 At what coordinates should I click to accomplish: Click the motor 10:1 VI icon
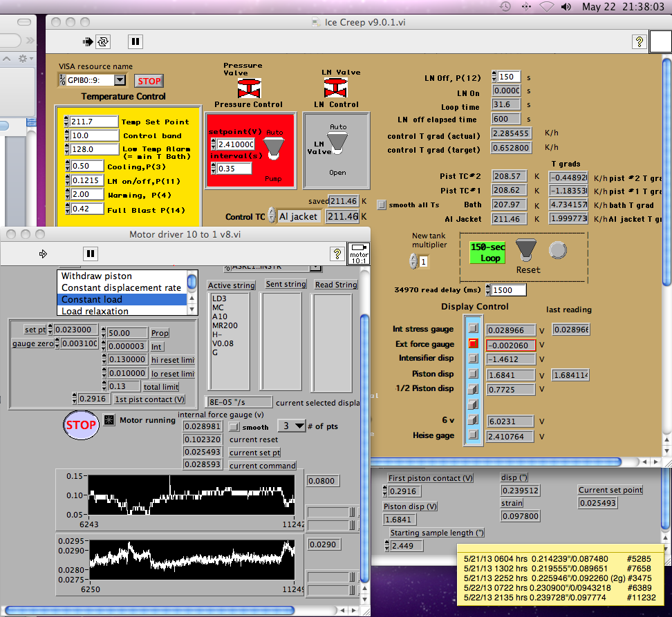[x=358, y=253]
